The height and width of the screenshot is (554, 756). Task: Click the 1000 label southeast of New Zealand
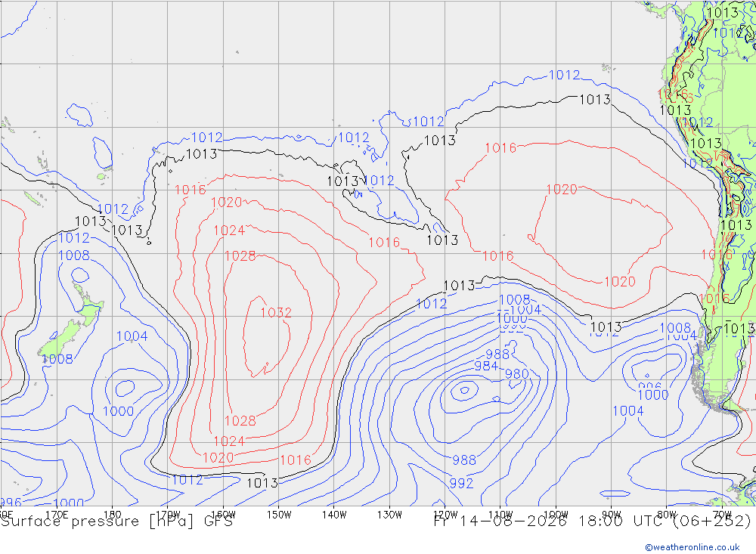[x=118, y=411]
